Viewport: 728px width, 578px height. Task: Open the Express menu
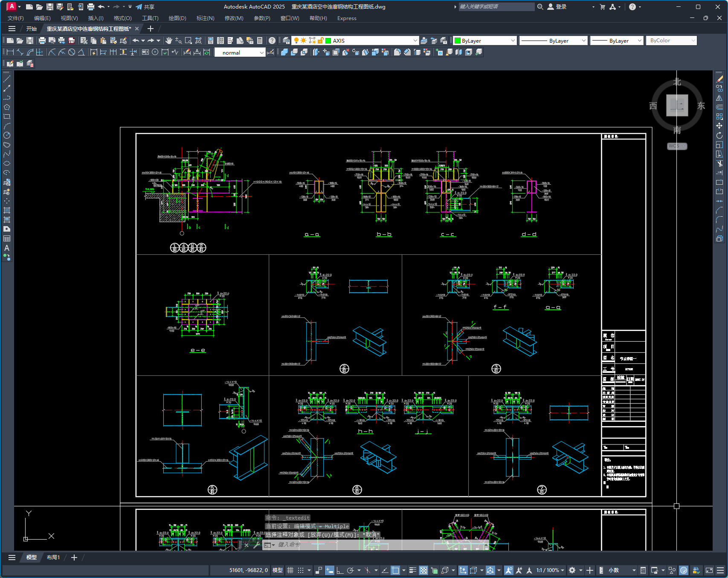tap(347, 18)
